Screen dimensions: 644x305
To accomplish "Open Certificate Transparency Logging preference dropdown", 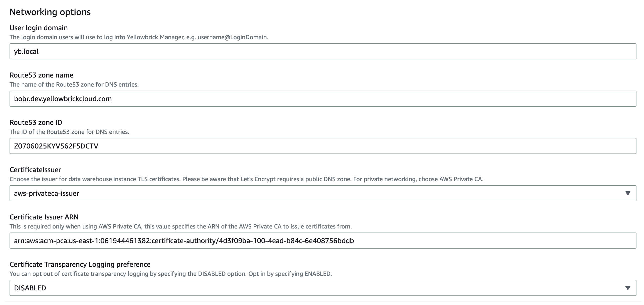I will point(323,288).
